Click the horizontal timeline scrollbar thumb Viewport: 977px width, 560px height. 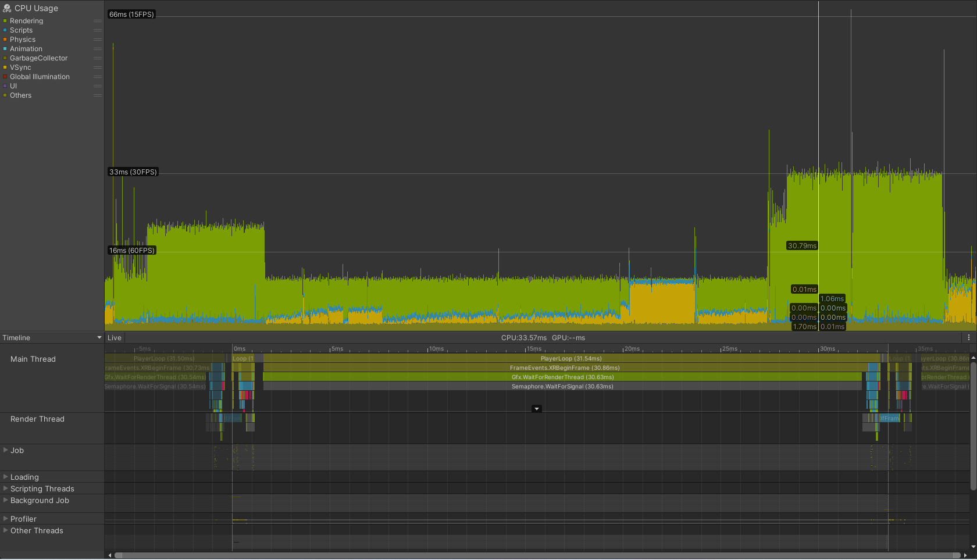click(537, 555)
